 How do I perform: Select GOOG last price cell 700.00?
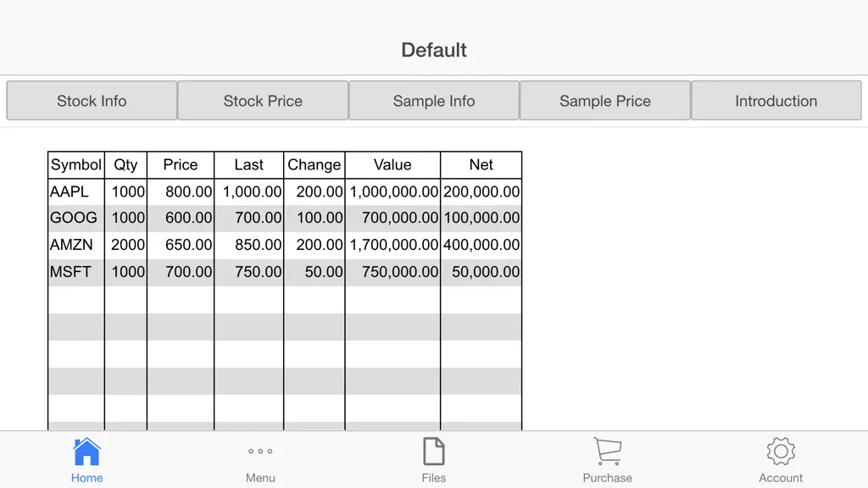[249, 218]
